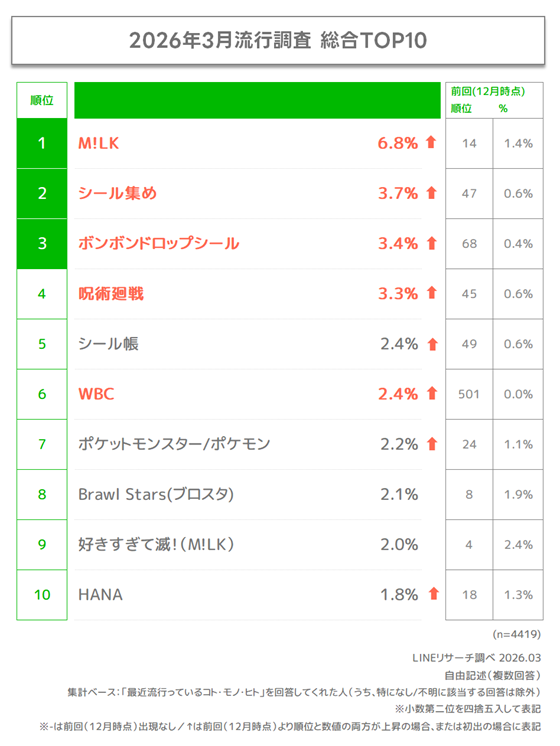Viewport: 560px width, 746px height.
Task: Click the Brawl Stars(ブロスタ) entry
Action: (x=156, y=494)
